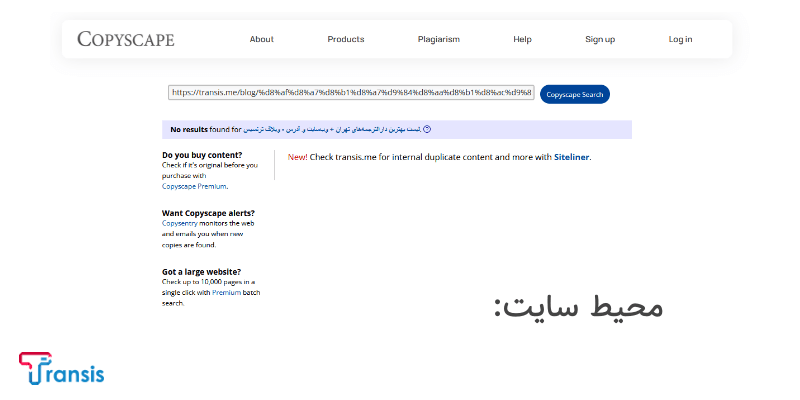Open the Products menu

pos(346,39)
